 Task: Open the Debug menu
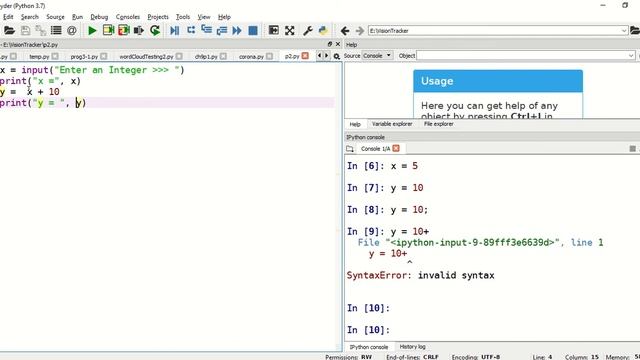click(x=99, y=17)
